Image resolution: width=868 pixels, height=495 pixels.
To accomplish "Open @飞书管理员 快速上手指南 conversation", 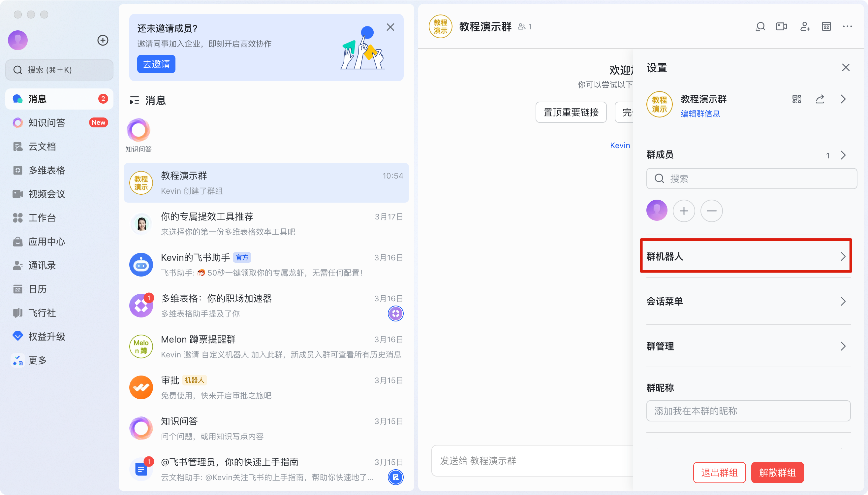I will (266, 470).
